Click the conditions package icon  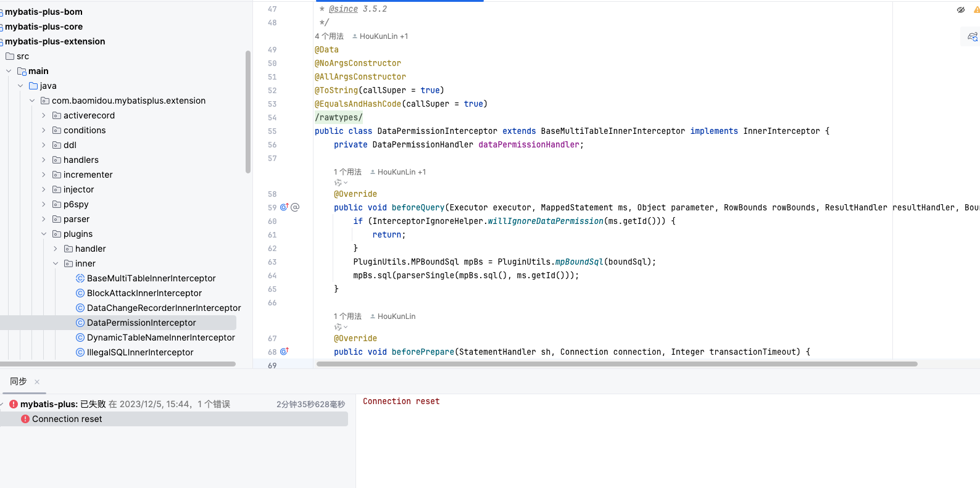click(x=57, y=130)
